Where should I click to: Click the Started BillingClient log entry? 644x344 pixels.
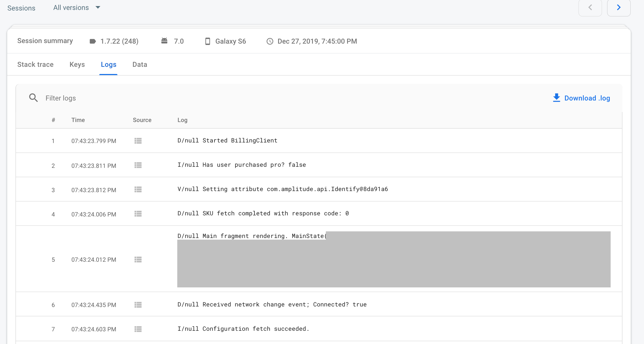[227, 141]
